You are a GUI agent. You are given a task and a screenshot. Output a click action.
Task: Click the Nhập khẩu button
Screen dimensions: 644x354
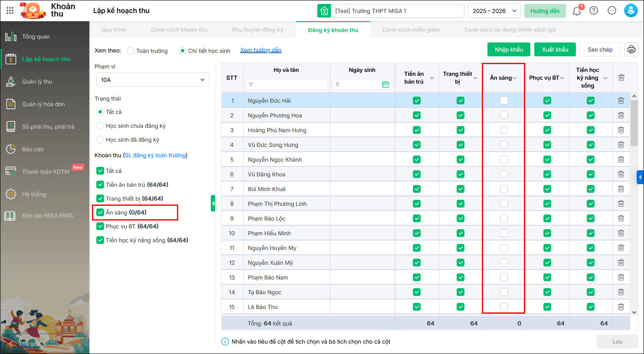pyautogui.click(x=509, y=49)
